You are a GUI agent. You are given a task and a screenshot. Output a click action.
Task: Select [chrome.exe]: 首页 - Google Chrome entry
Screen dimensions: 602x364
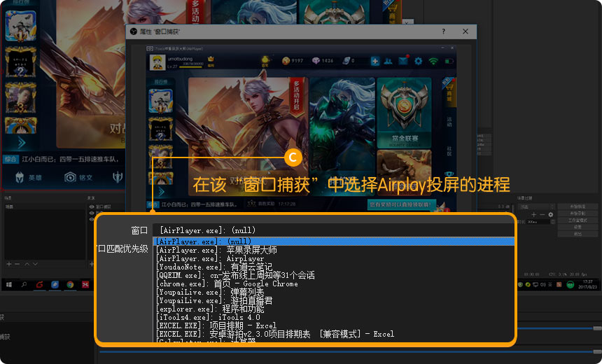[227, 283]
